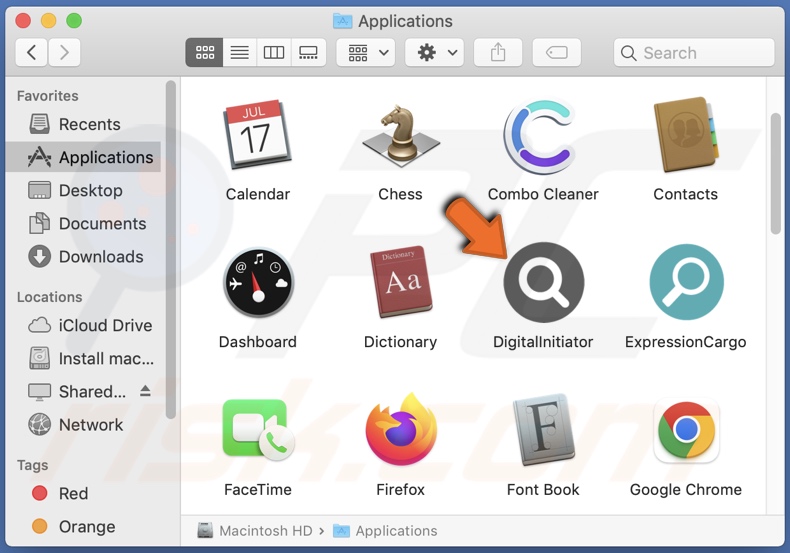Click the Favorites section header
This screenshot has height=553, width=790.
tap(48, 96)
